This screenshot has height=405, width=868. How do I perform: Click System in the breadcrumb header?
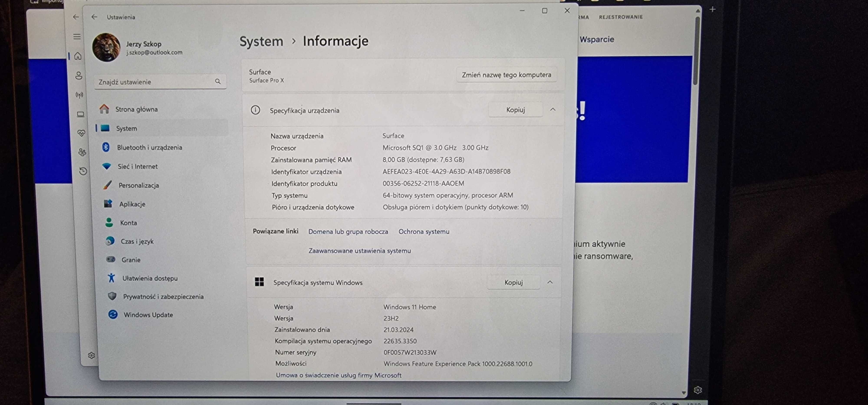pyautogui.click(x=261, y=41)
